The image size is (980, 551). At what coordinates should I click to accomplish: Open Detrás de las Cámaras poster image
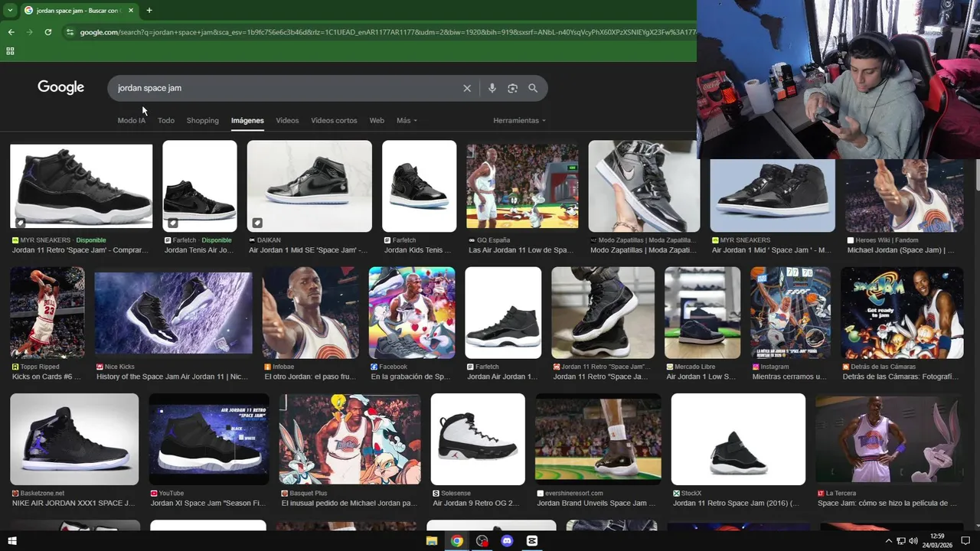tap(902, 312)
